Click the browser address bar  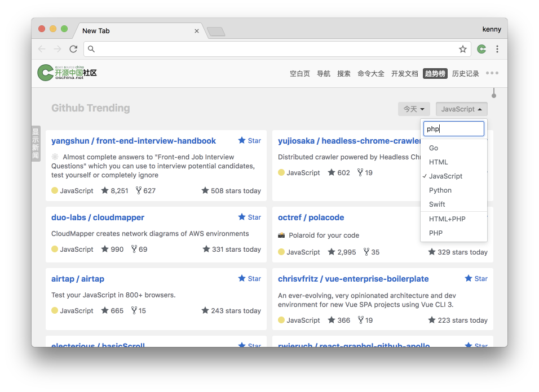coord(277,49)
